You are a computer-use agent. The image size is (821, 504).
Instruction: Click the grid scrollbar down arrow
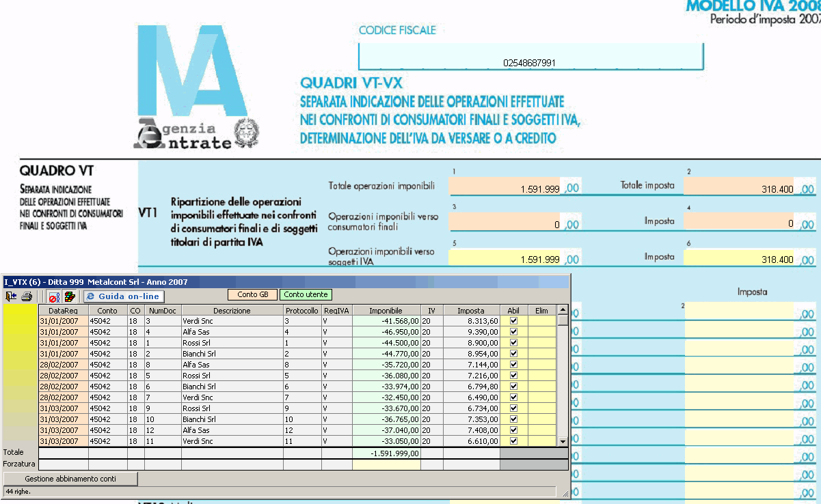563,442
